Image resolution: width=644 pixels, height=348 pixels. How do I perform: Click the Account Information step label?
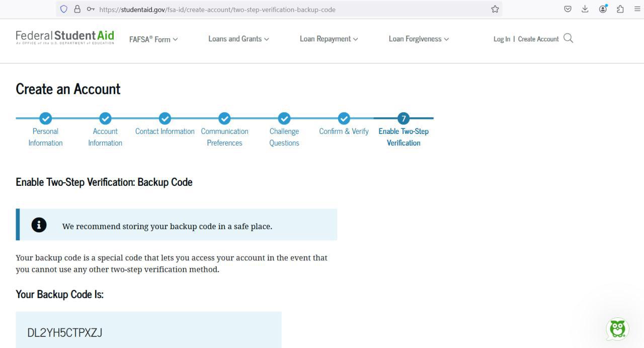coord(105,137)
